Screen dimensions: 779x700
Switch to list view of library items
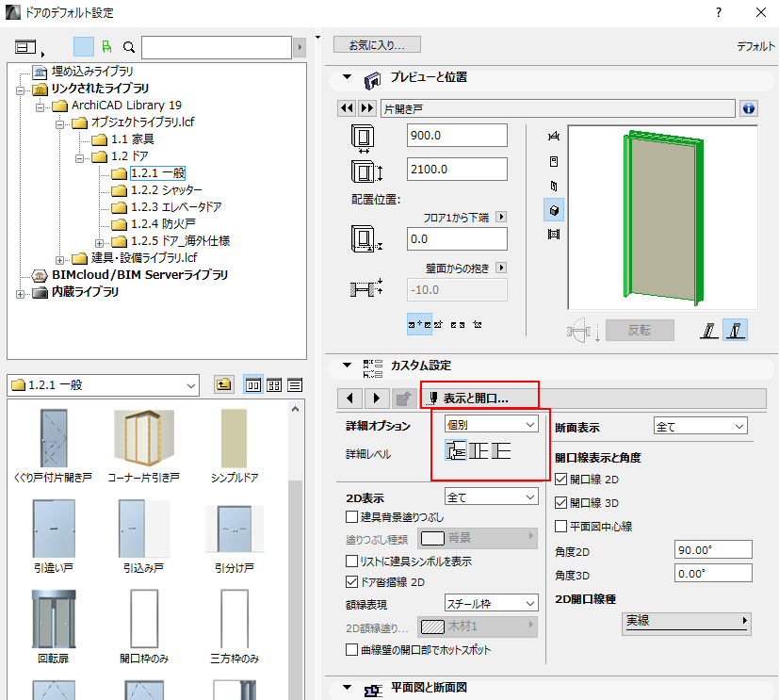295,385
